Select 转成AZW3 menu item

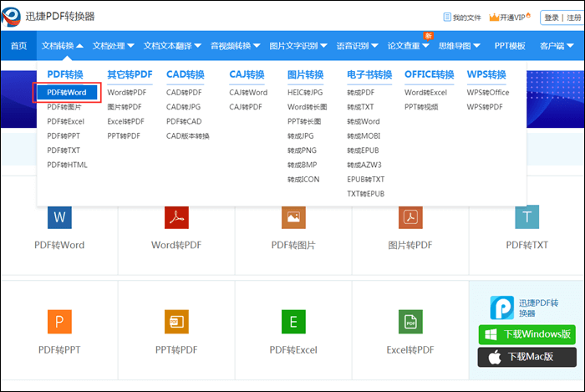pos(364,165)
